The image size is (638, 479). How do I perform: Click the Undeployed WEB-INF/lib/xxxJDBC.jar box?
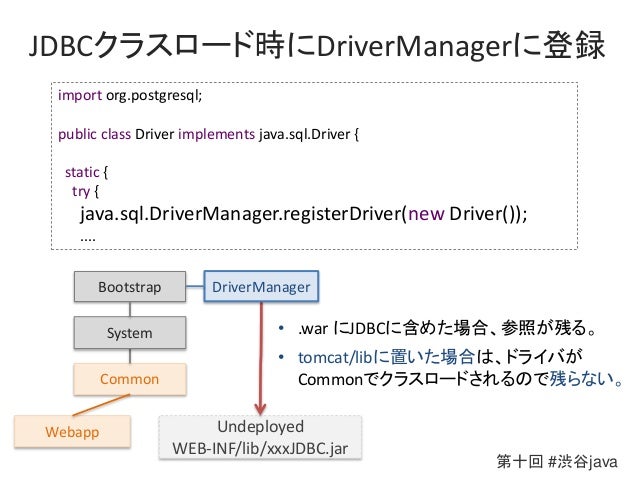[260, 437]
